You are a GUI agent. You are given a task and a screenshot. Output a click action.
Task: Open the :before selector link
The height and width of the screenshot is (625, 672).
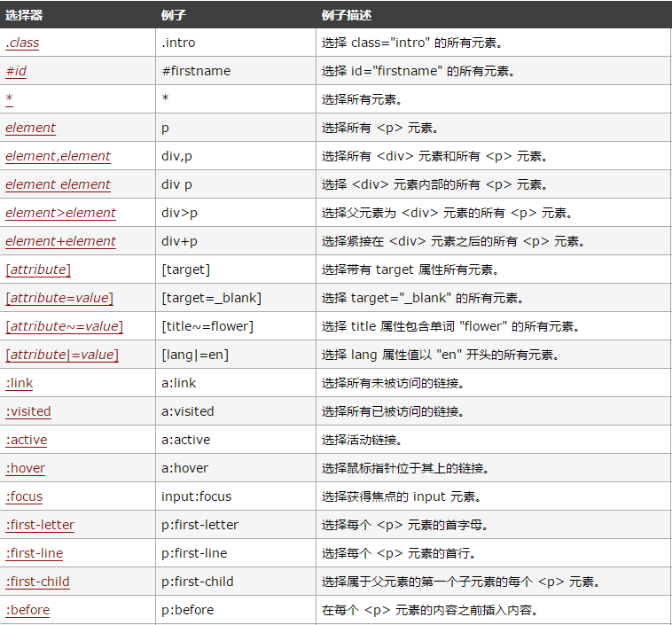coord(27,610)
